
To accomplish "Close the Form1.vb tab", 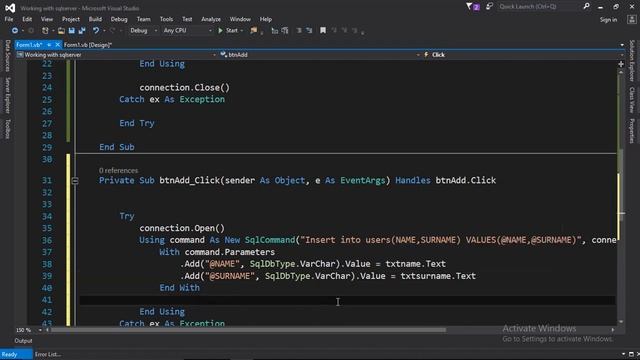I will coord(57,45).
